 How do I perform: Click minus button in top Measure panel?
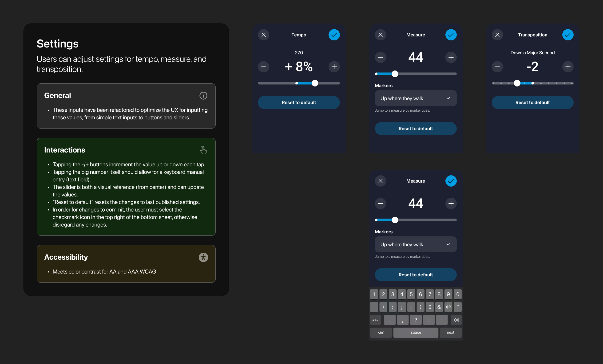coord(380,57)
